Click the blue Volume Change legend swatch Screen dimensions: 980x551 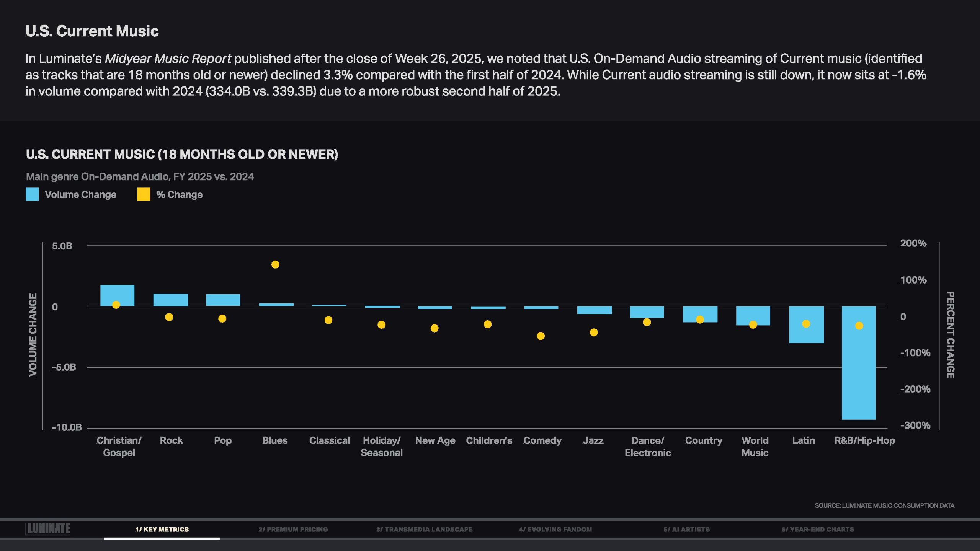pos(32,194)
